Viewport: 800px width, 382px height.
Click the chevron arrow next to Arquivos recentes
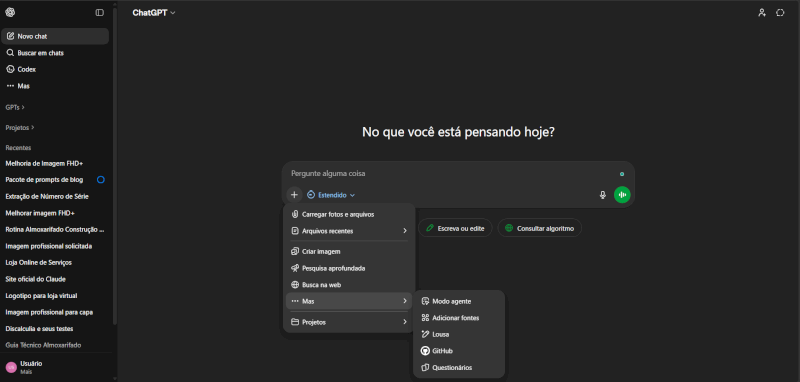(x=405, y=231)
